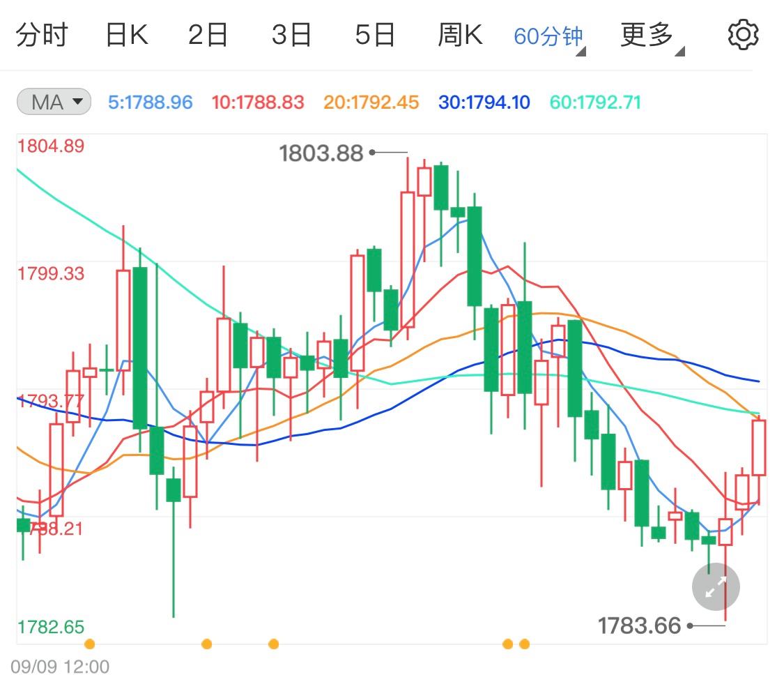Screen dimensions: 784x691
Task: Select the MA indicator label
Action: coord(53,101)
